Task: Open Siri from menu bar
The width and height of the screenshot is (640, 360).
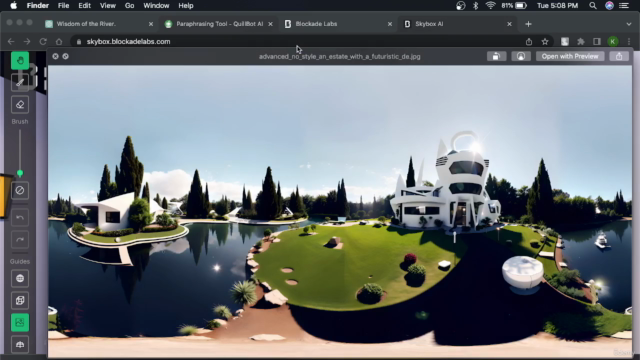Action: pos(609,6)
